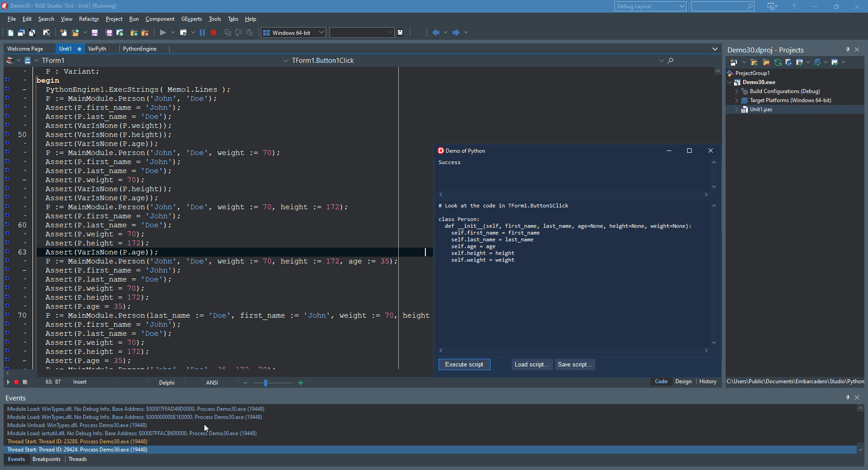Pause the running program
Screen dimensions: 868x470
[202, 33]
